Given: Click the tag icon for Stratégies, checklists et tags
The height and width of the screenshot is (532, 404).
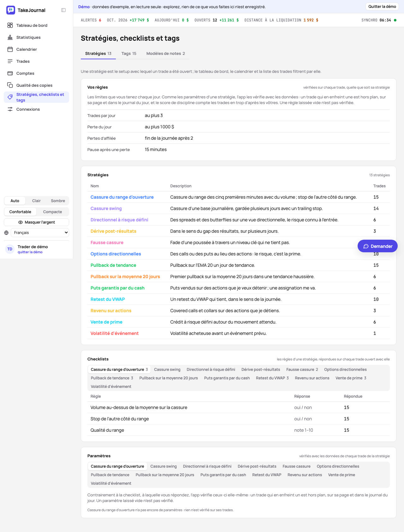Looking at the screenshot, I should (10, 97).
